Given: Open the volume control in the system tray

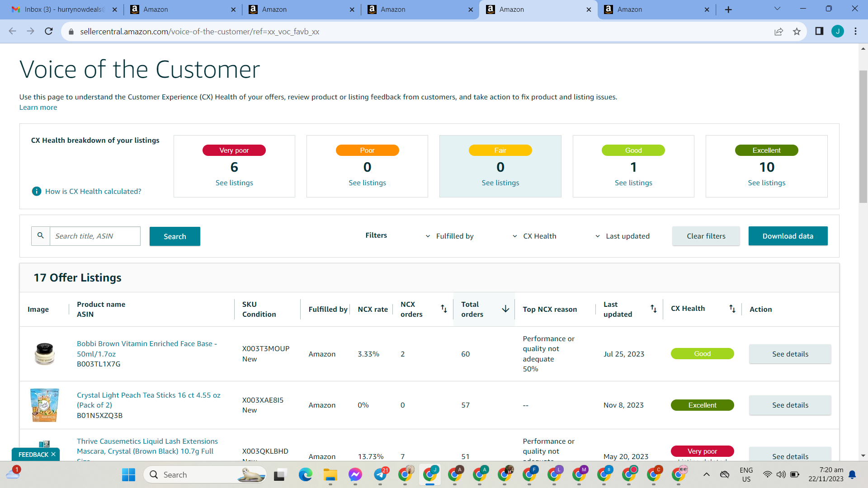Looking at the screenshot, I should (781, 474).
